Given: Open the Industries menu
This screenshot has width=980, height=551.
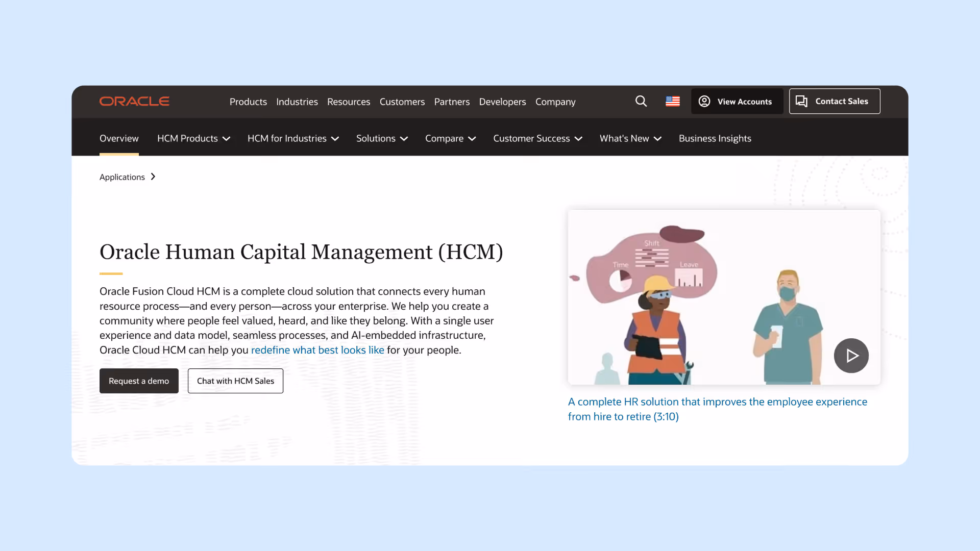Looking at the screenshot, I should (297, 102).
